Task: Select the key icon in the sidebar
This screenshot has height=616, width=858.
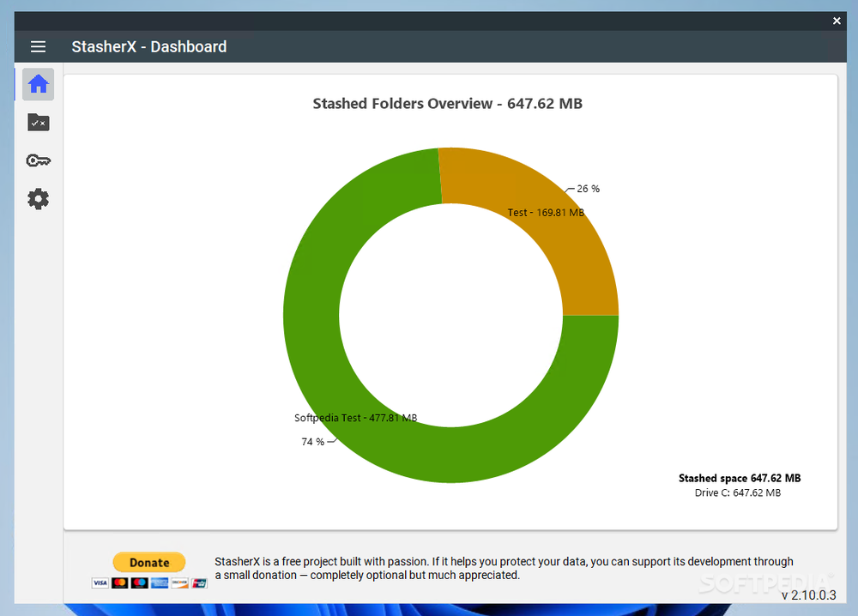Action: [38, 160]
